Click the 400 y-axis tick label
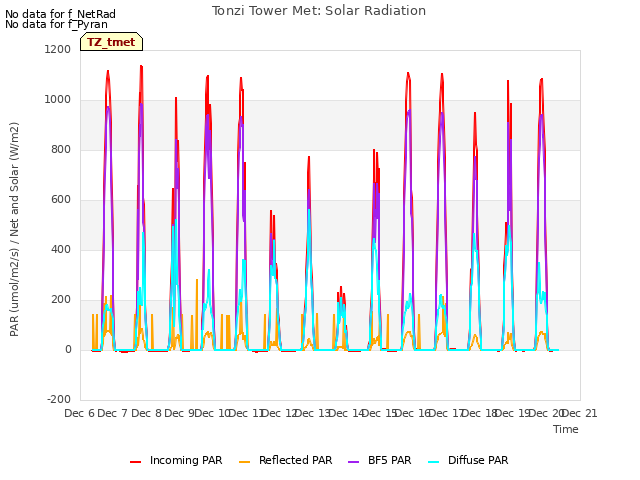Image resolution: width=640 pixels, height=480 pixels. click(x=61, y=249)
